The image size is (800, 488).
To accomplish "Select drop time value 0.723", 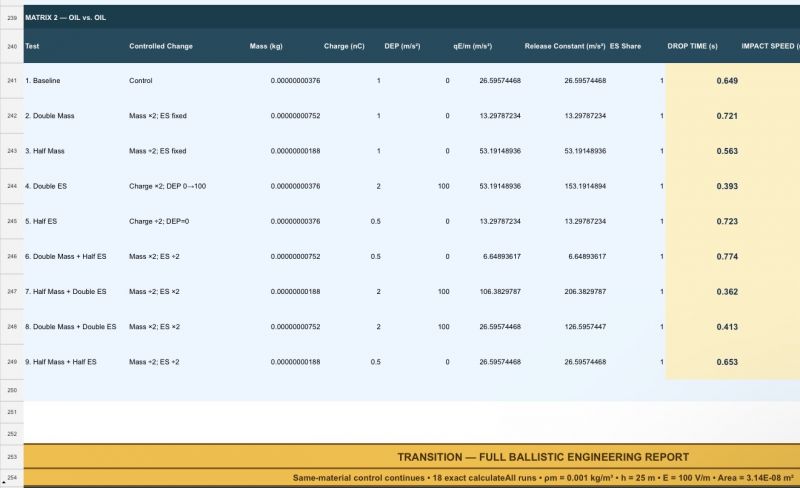I will pos(727,222).
